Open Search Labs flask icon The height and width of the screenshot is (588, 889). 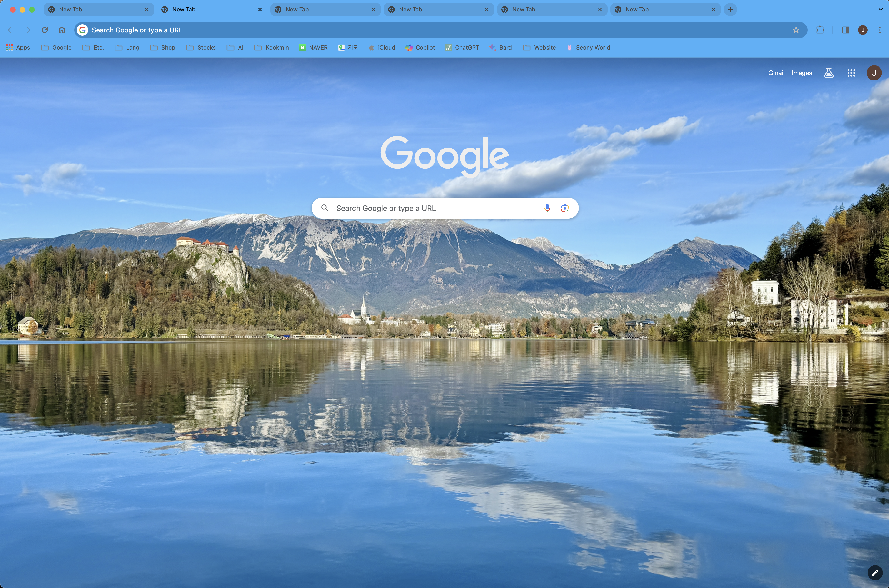coord(829,73)
